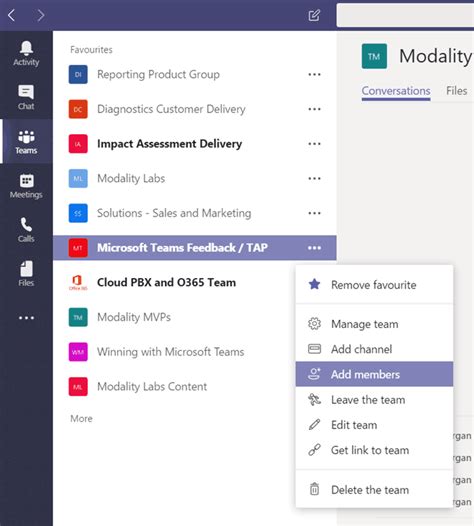Choose Edit team from menu

374,425
